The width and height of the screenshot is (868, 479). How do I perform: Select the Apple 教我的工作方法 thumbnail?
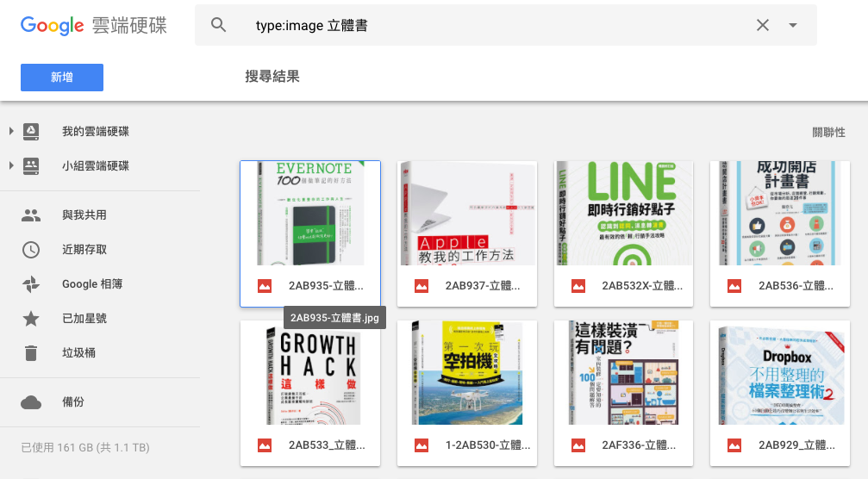(467, 214)
